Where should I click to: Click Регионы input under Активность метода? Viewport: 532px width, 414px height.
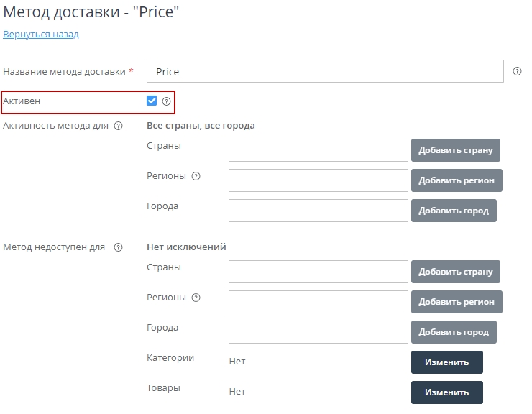click(x=318, y=180)
